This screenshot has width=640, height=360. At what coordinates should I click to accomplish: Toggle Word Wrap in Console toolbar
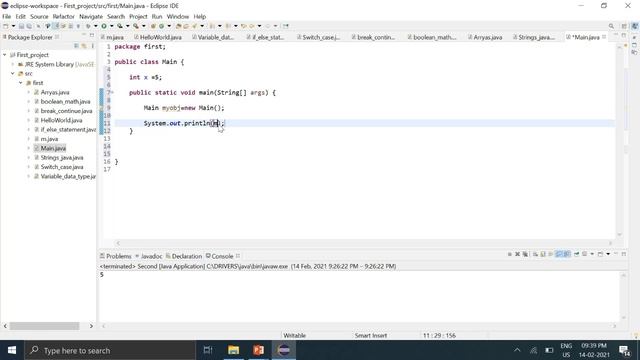pos(551,254)
